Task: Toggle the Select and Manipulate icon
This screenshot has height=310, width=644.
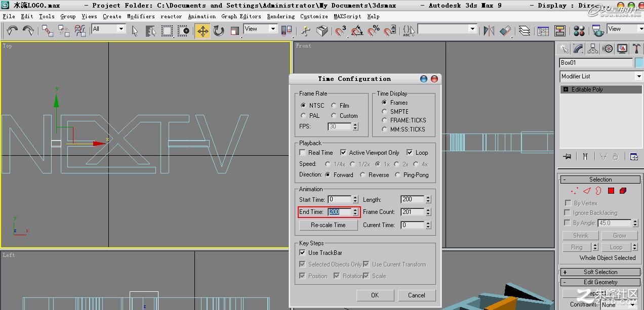Action: click(x=305, y=31)
